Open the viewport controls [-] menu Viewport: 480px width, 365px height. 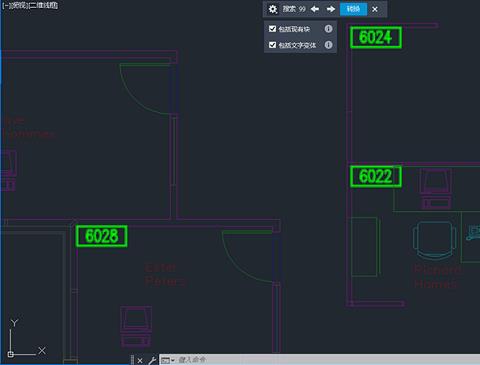pos(5,5)
